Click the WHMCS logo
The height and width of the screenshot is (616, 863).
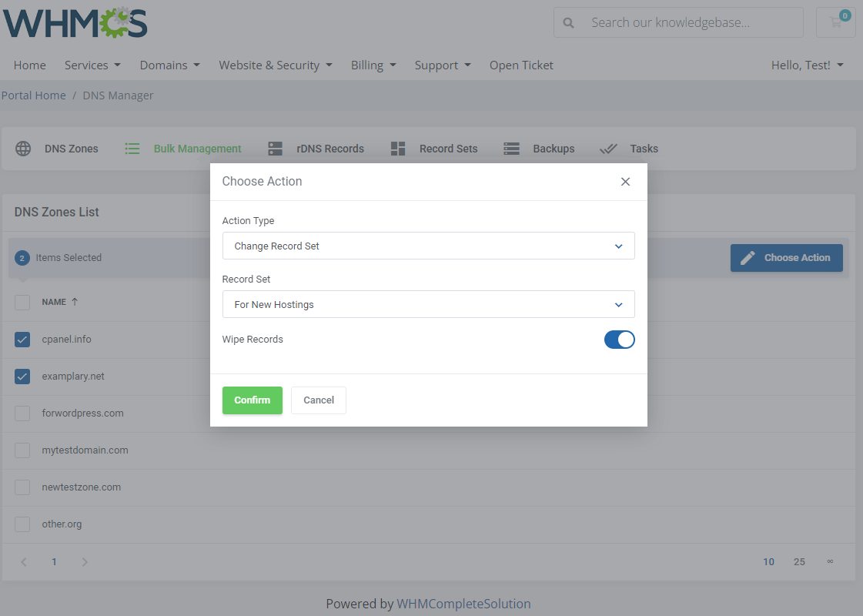coord(75,22)
